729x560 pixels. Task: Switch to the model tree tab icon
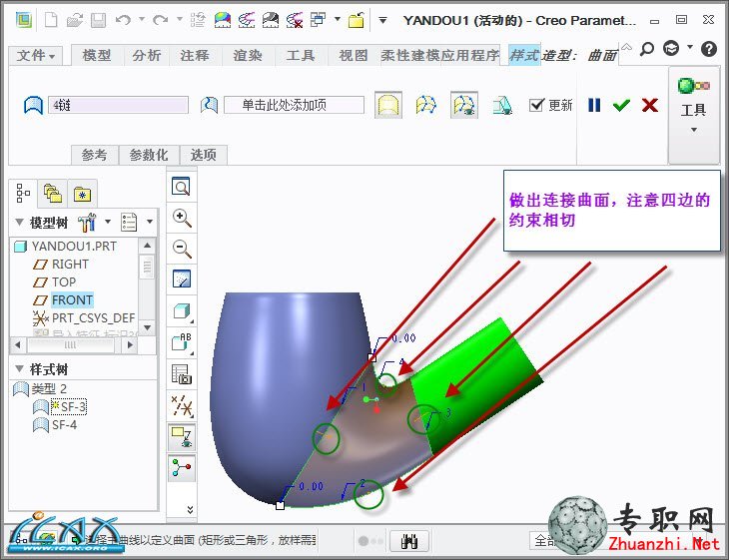tap(23, 194)
